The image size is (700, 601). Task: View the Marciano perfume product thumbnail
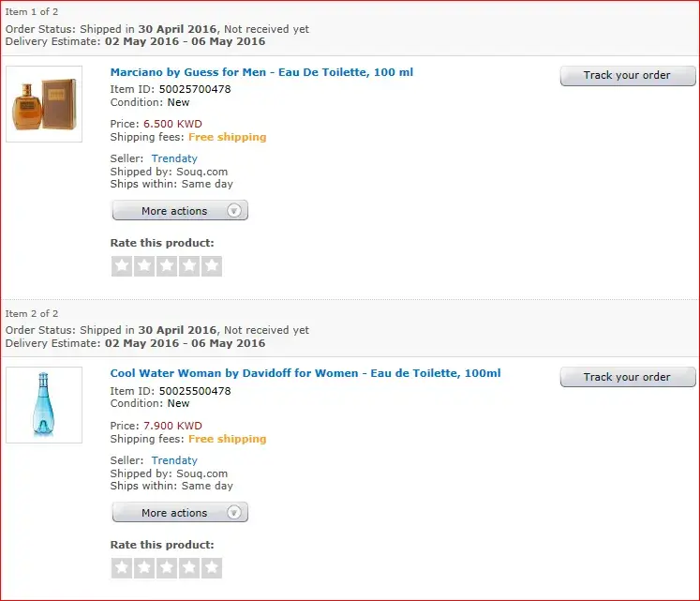pyautogui.click(x=44, y=104)
